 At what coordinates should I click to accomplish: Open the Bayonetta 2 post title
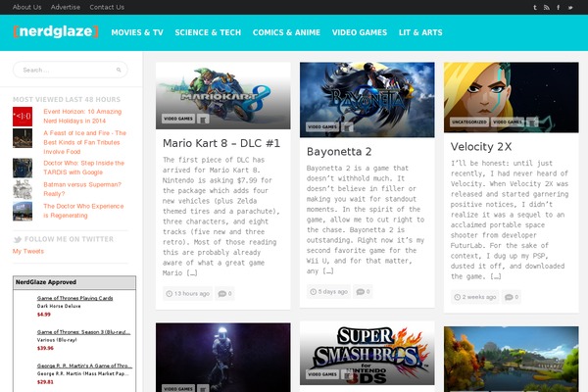click(339, 152)
